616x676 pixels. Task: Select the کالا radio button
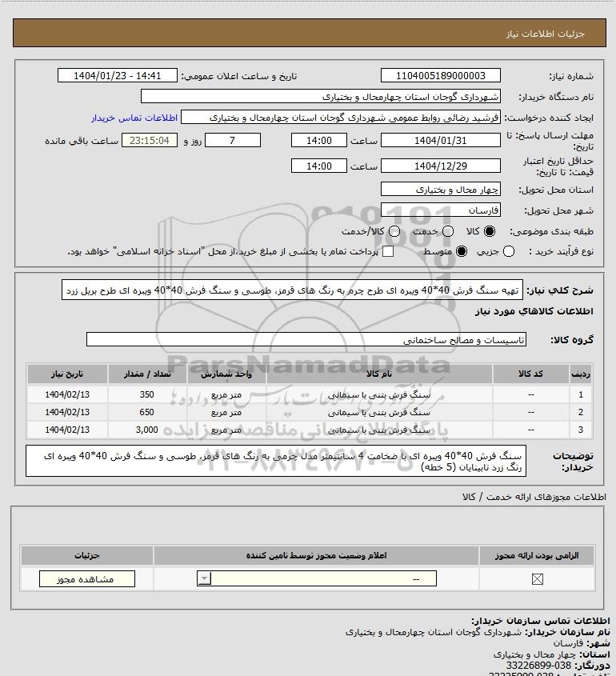490,231
